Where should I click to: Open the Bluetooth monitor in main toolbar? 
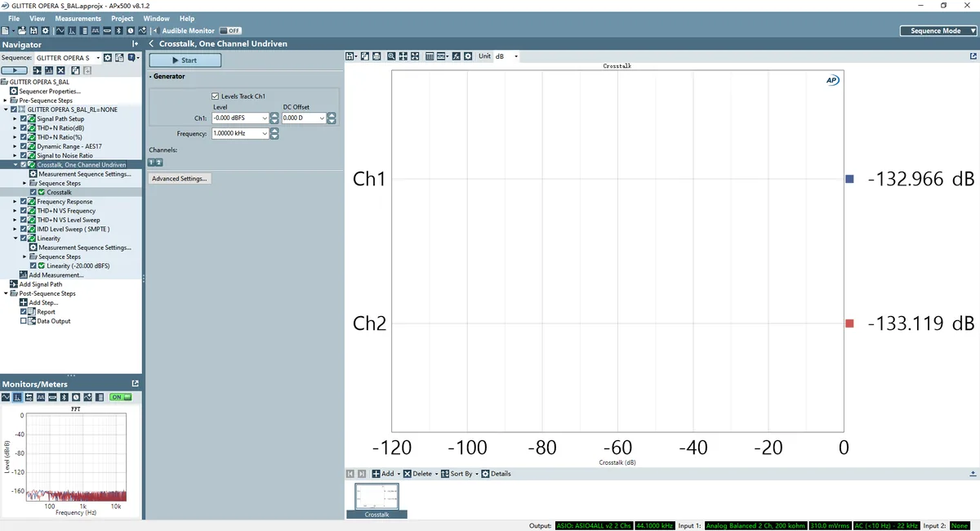coord(118,30)
